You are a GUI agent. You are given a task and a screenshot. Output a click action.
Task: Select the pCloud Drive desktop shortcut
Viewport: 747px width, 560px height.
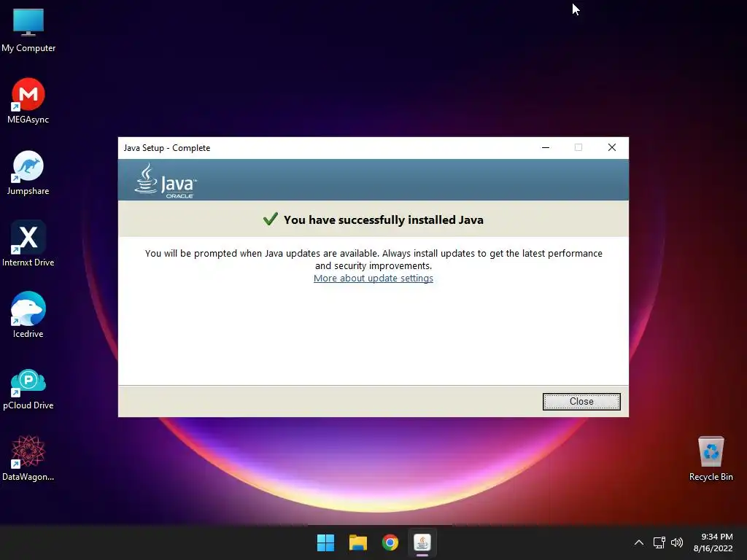28,389
